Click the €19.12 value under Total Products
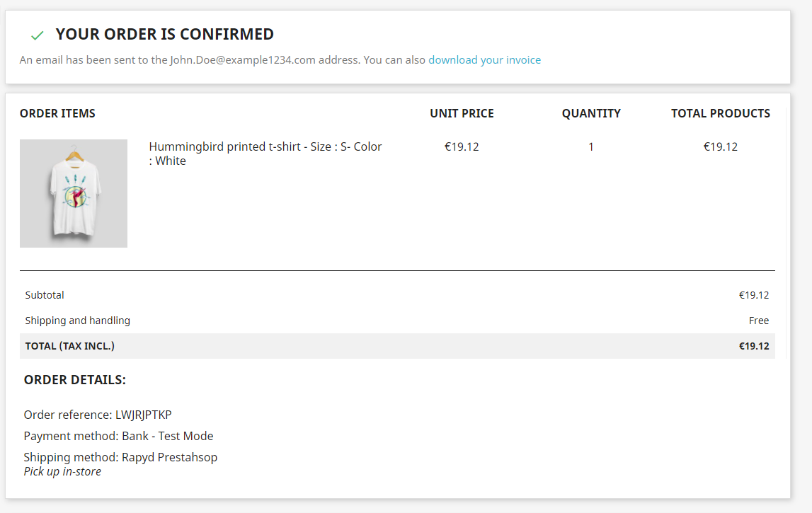 tap(720, 147)
